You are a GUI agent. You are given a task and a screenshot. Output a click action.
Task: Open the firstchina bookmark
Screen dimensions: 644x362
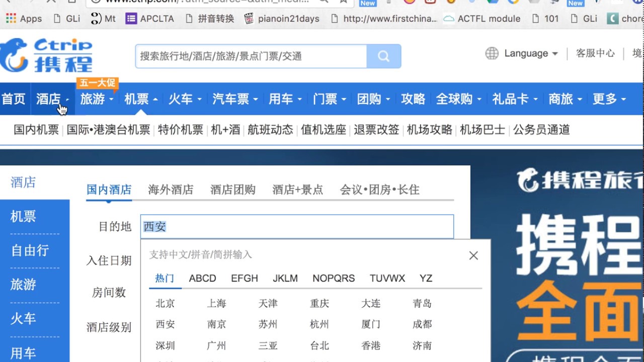[384, 19]
